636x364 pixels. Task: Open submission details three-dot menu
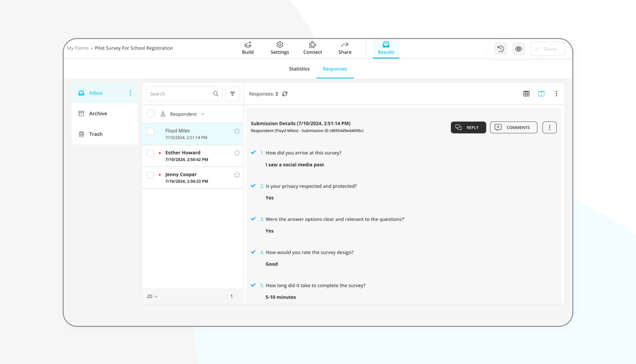click(550, 128)
